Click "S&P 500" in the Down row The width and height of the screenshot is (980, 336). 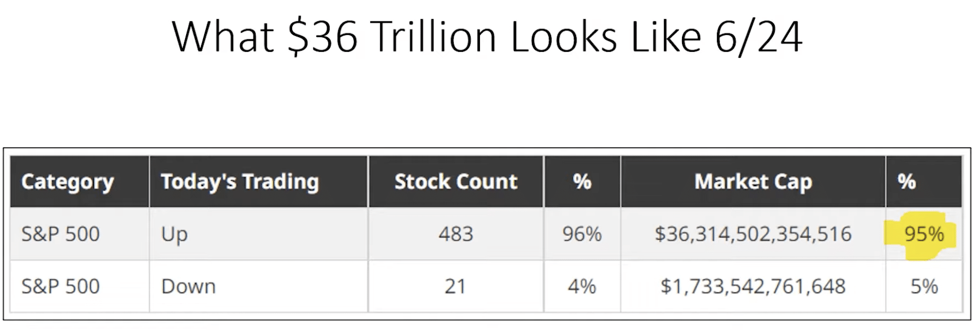(60, 287)
